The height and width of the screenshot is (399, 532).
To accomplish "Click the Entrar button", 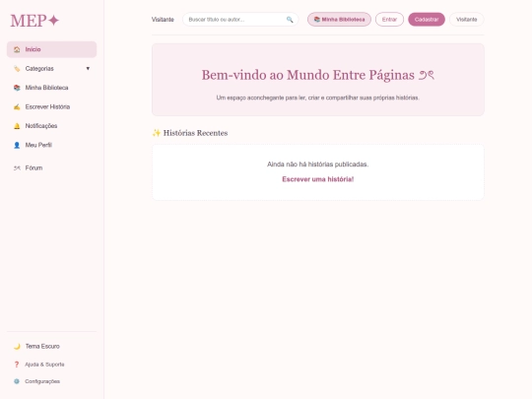I will click(x=389, y=20).
